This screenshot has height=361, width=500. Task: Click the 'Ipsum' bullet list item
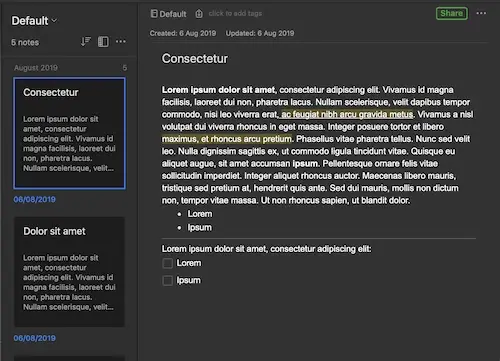click(199, 227)
